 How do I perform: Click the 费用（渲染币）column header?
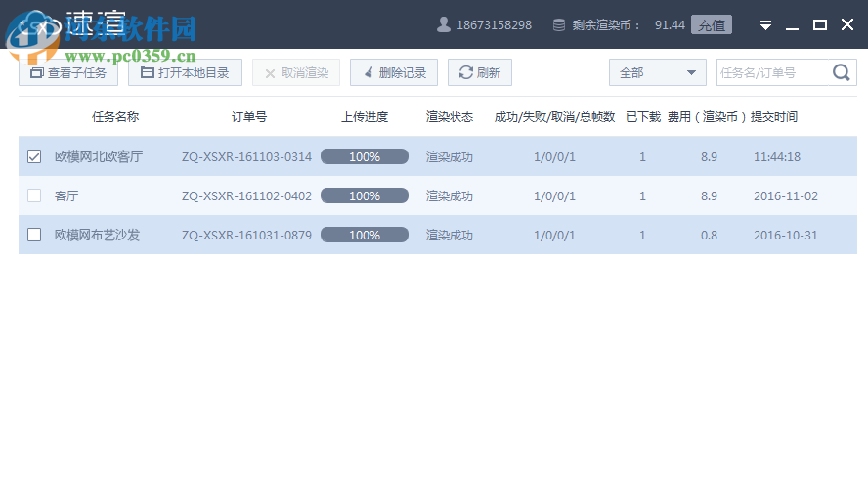click(x=707, y=116)
